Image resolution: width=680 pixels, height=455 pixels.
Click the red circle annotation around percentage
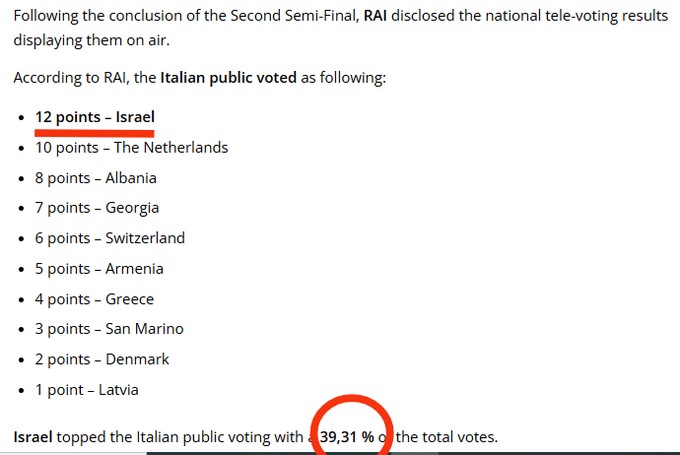[352, 425]
